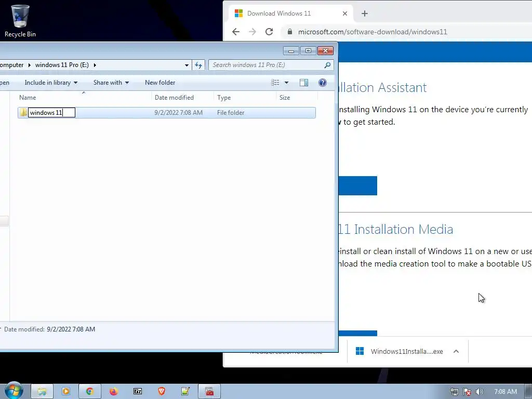Screen dimensions: 532x399
Task: Go back in Chrome
Action: (236, 32)
